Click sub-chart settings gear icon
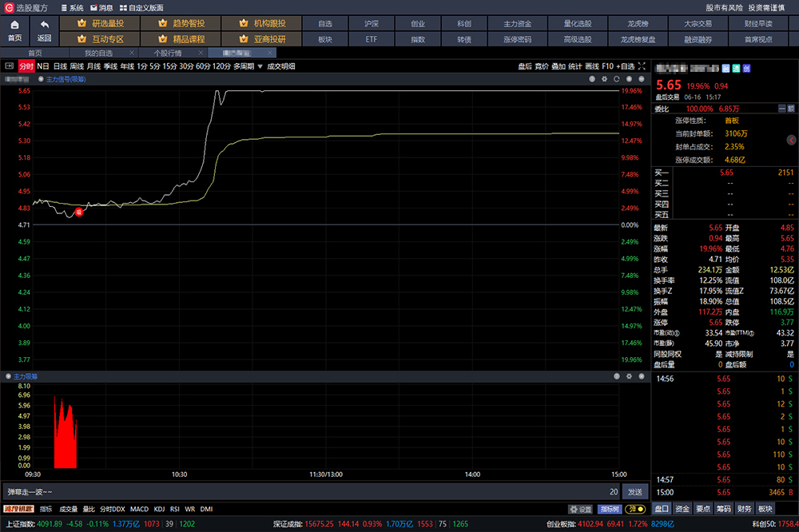 coord(629,376)
